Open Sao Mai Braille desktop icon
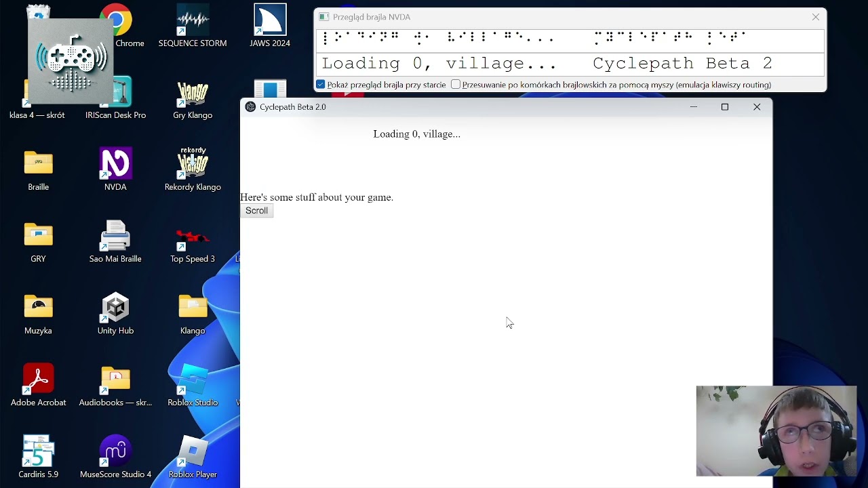 click(115, 243)
